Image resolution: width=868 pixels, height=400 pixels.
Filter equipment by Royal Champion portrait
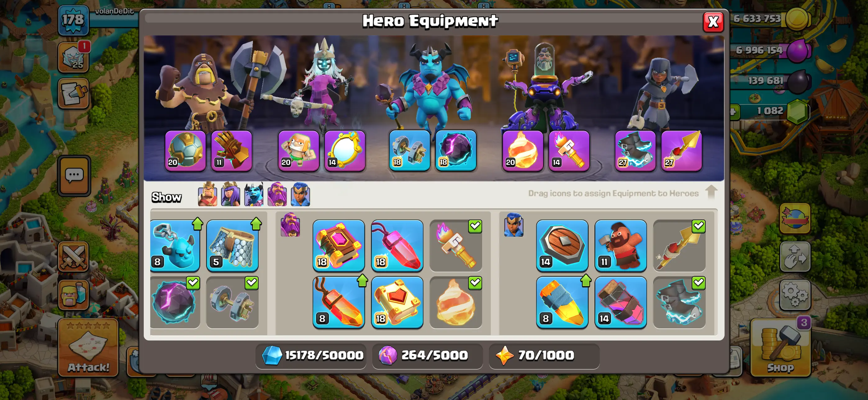(300, 194)
